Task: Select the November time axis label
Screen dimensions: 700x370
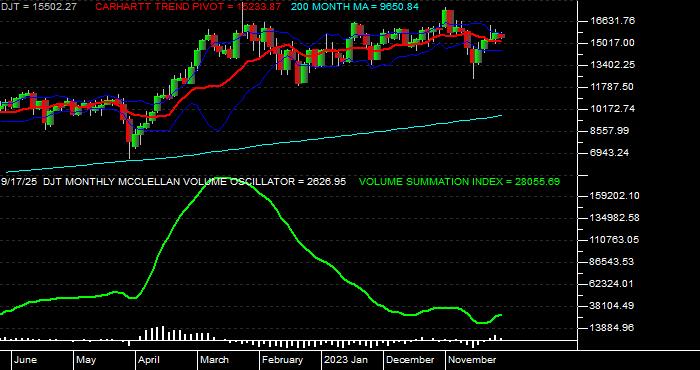Action: [472, 360]
